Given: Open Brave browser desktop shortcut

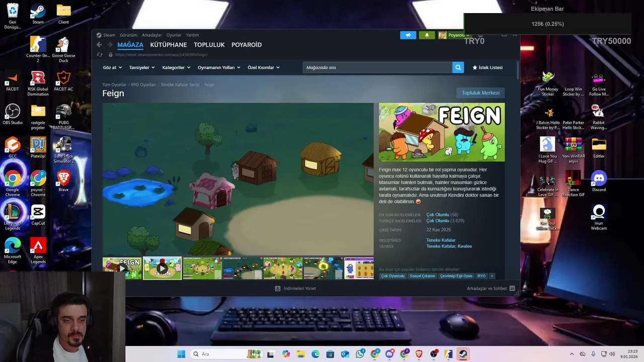Looking at the screenshot, I should 63,182.
